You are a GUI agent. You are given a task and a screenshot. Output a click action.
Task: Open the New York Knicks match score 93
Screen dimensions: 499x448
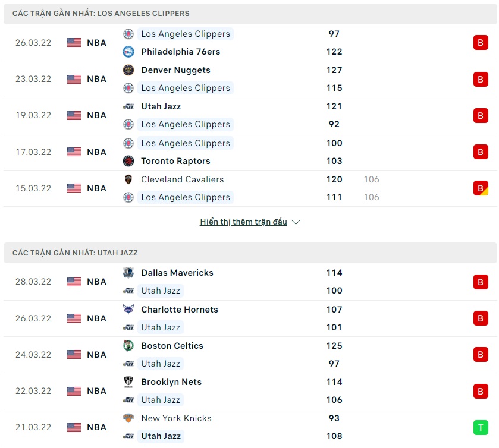334,418
